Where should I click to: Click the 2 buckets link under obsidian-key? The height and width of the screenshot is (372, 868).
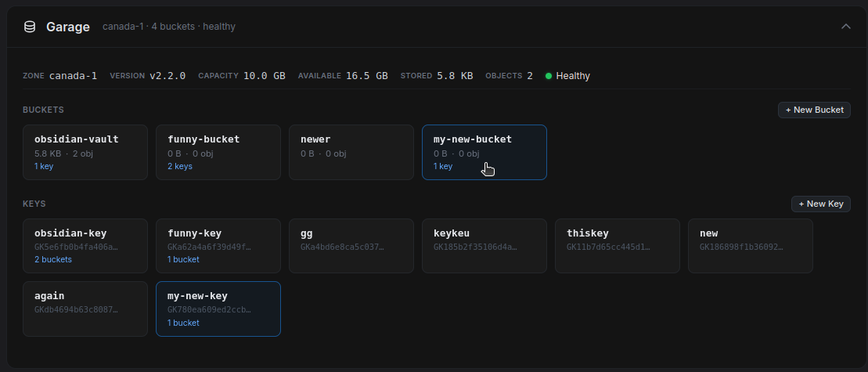pyautogui.click(x=53, y=259)
